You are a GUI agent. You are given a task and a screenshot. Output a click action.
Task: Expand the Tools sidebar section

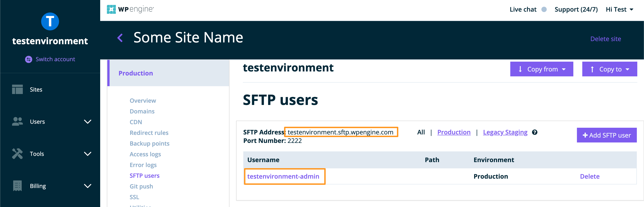[87, 154]
